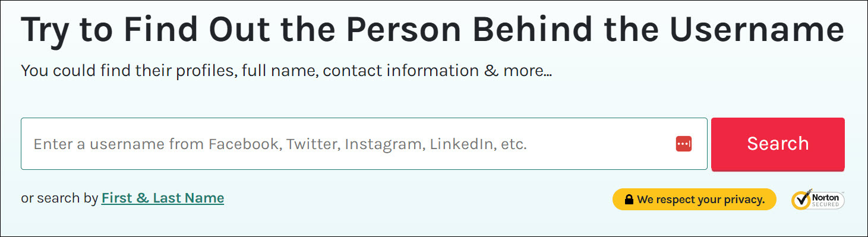Click the red Search button
This screenshot has width=868, height=237.
coord(778,144)
